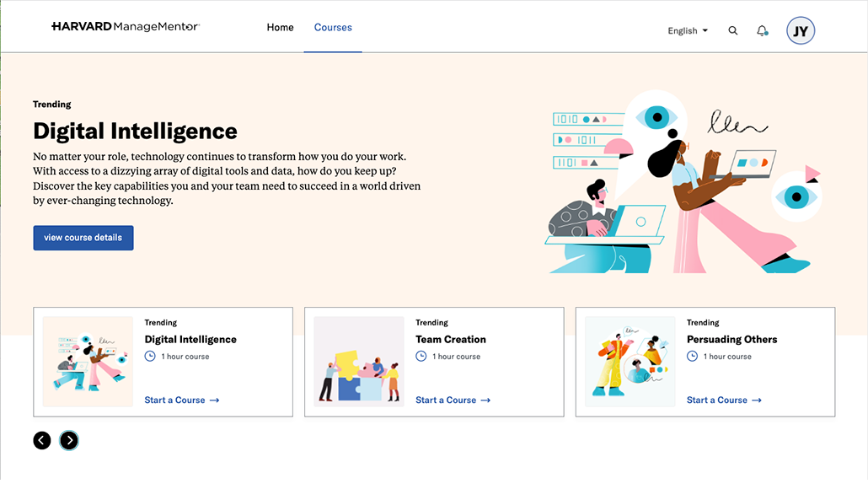Click the Harvard ManageMentor logo
The height and width of the screenshot is (489, 868).
[x=126, y=27]
